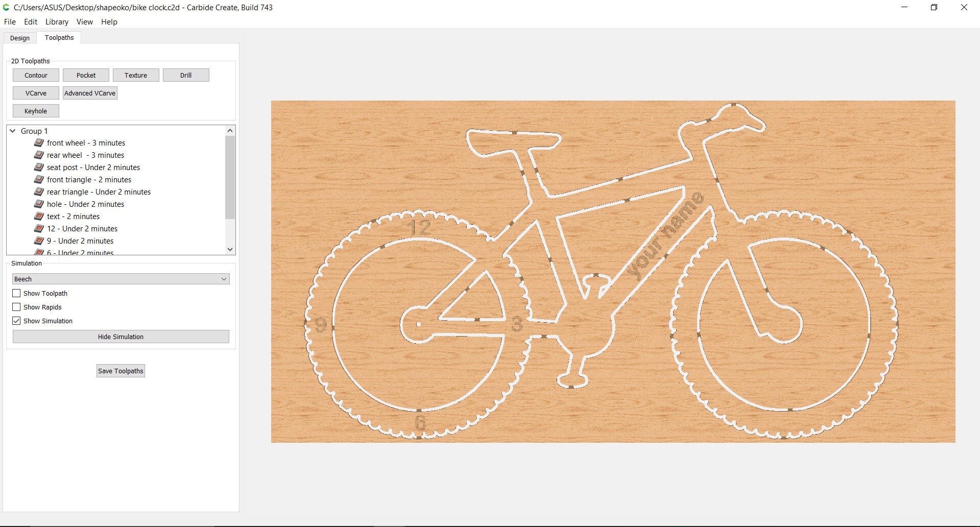Select the 9 toolpath icon
The height and width of the screenshot is (527, 980).
point(39,241)
